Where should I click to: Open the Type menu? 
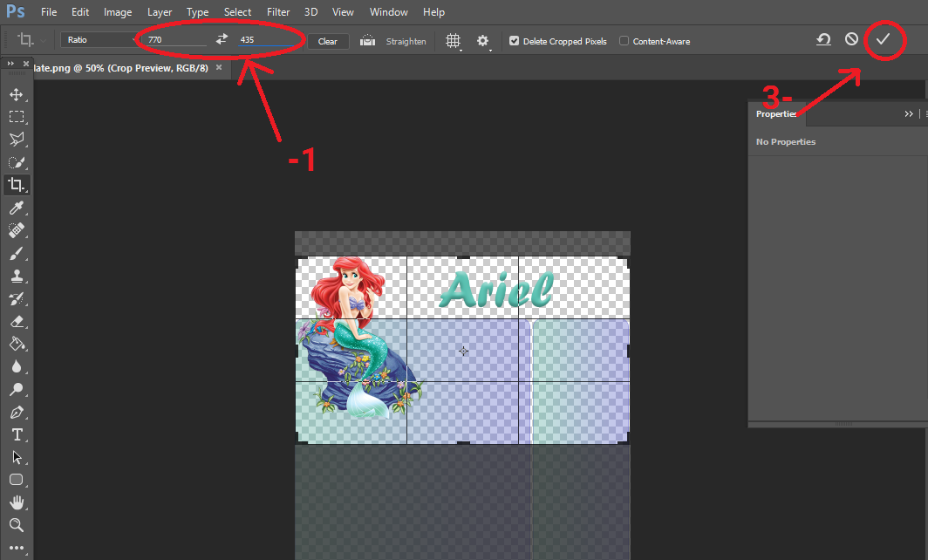click(198, 12)
